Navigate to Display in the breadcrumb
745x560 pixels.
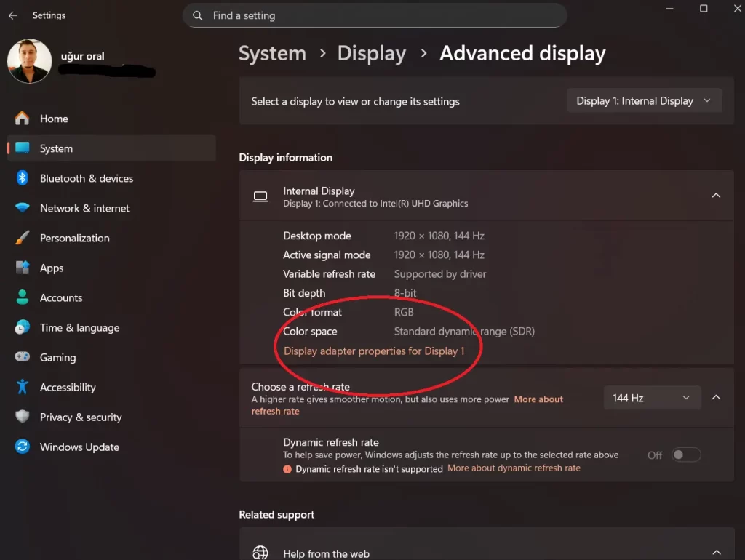point(371,53)
